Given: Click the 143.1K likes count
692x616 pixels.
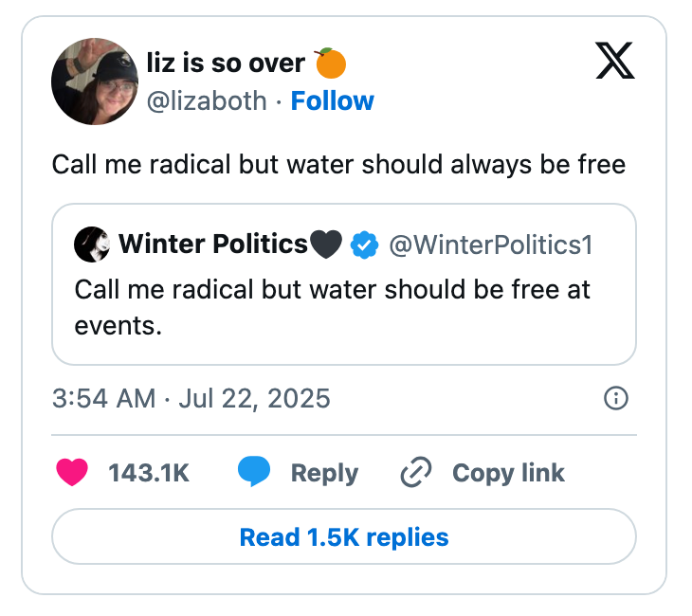Looking at the screenshot, I should [149, 473].
